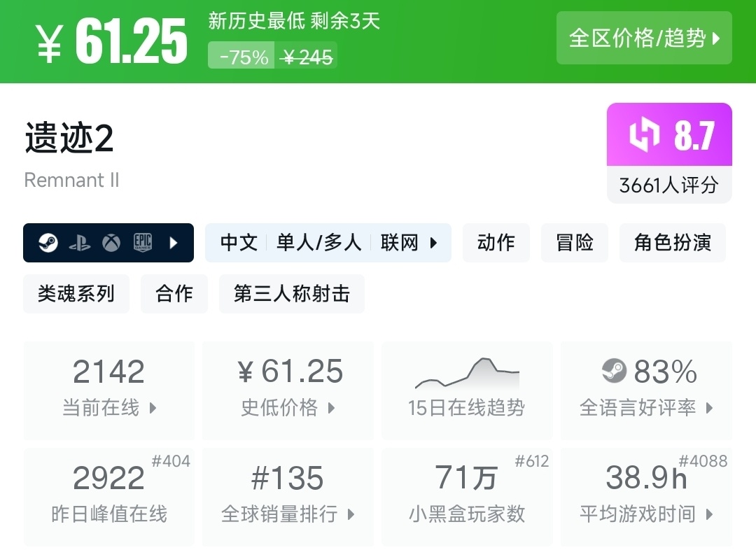Expand the platform list arrow
The width and height of the screenshot is (756, 557).
click(174, 243)
